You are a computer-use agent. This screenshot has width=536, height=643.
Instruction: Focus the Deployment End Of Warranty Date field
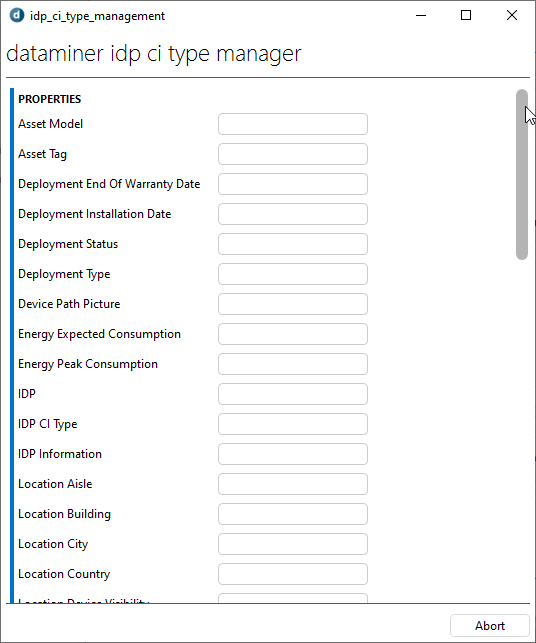coord(293,184)
